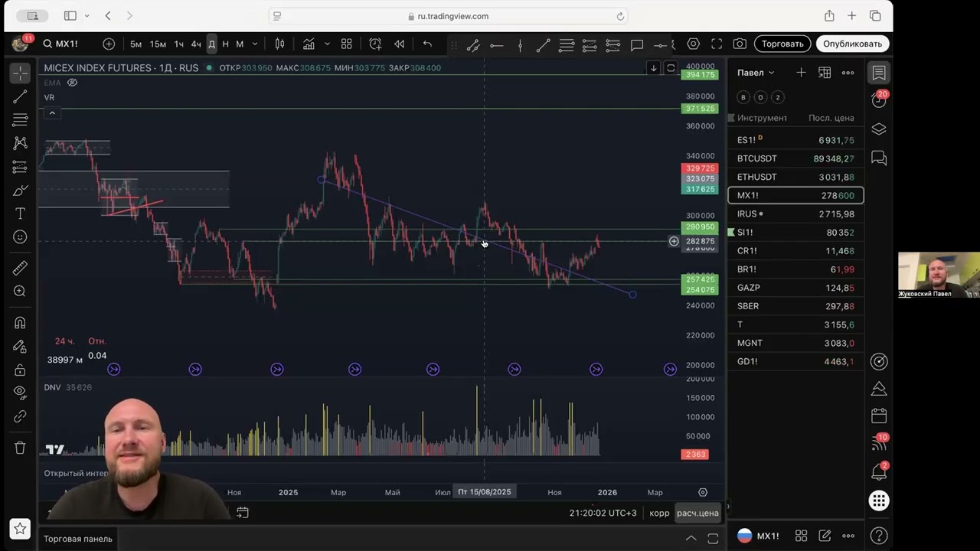Toggle lock all drawings

20,370
